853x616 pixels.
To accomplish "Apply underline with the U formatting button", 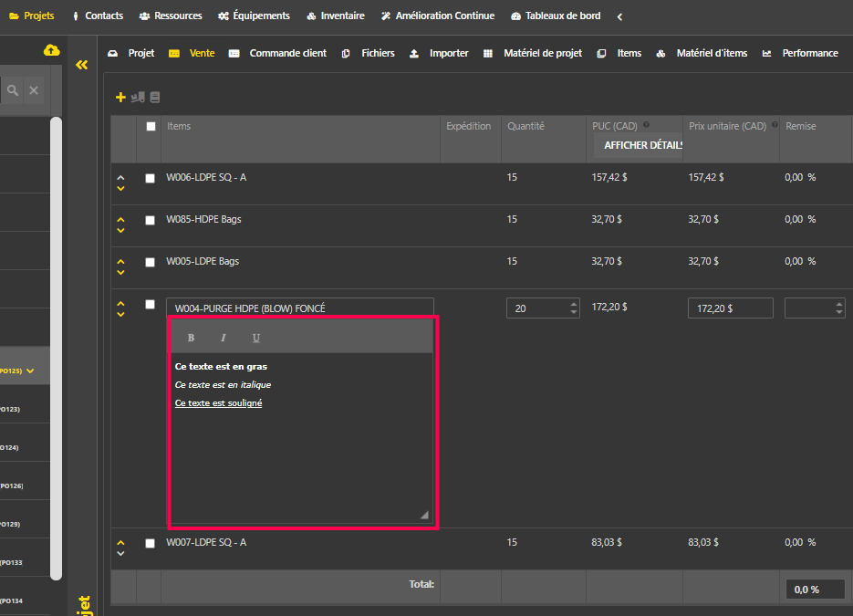I will (255, 338).
